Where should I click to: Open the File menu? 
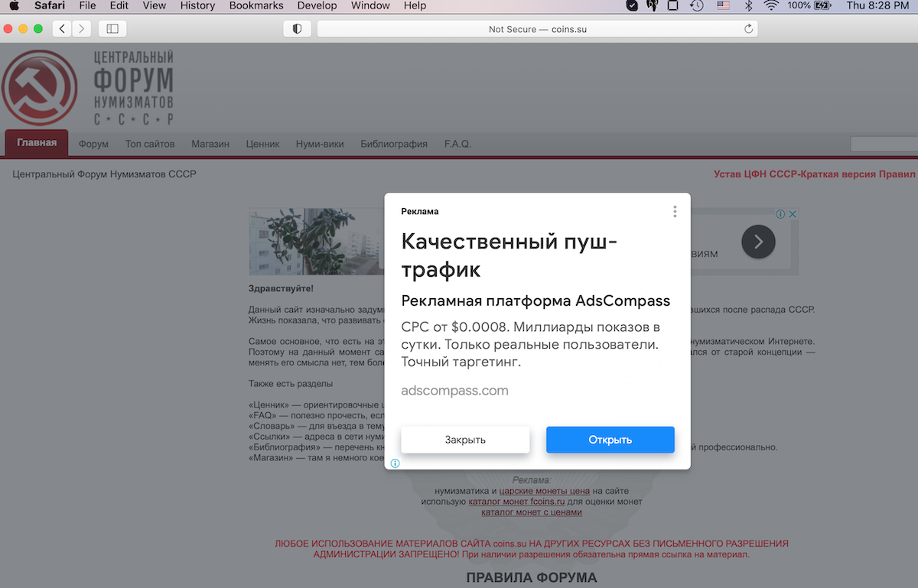[87, 6]
